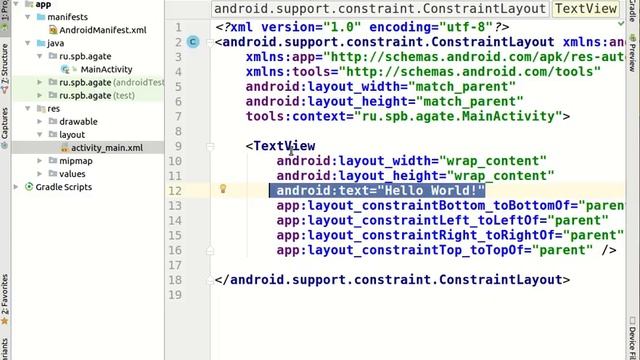The height and width of the screenshot is (360, 640).
Task: Expand the values folder
Action: [40, 173]
